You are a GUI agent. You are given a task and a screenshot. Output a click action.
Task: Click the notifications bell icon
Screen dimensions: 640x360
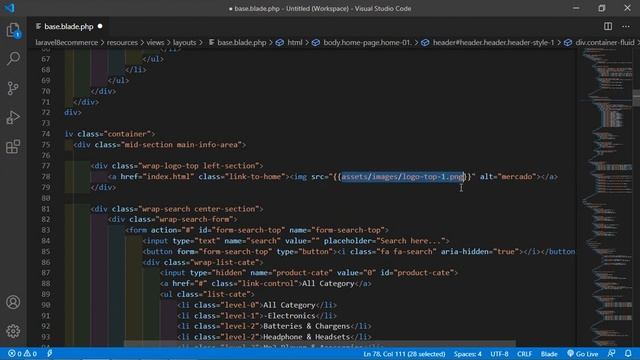(x=628, y=353)
